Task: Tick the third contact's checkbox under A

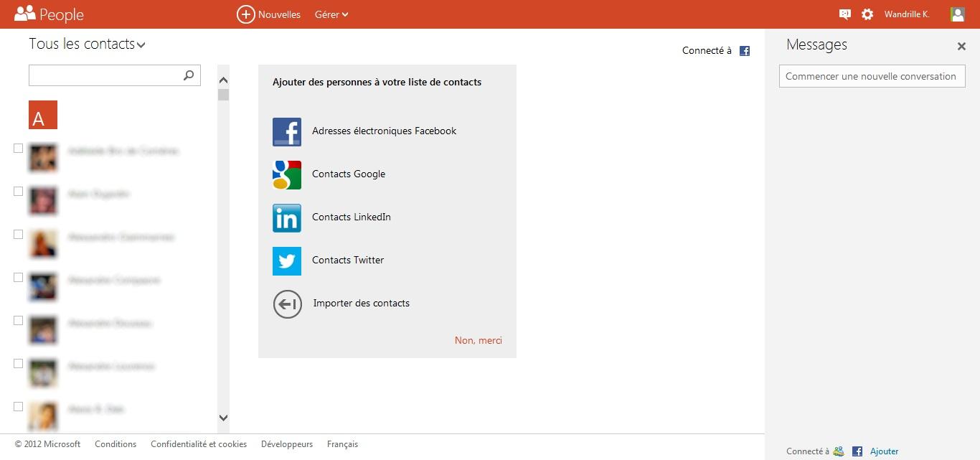Action: (x=19, y=235)
